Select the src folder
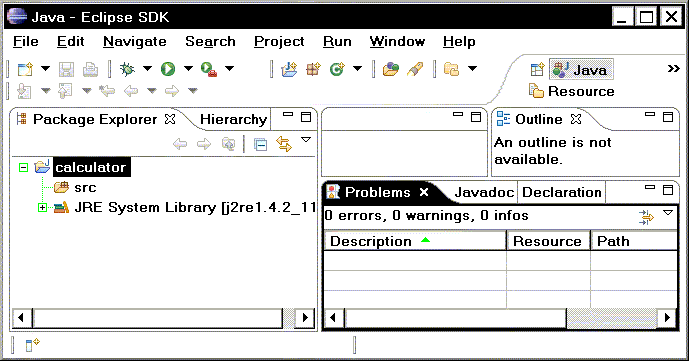This screenshot has height=361, width=689. click(x=85, y=188)
